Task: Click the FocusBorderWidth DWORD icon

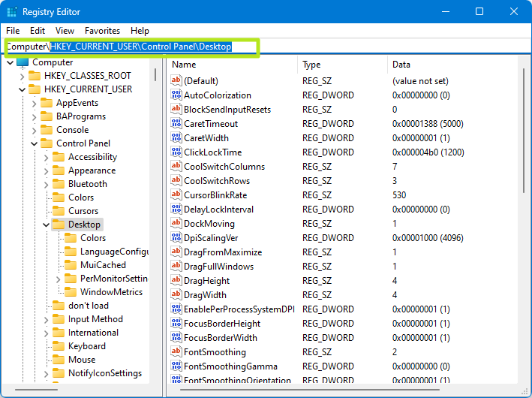Action: tap(176, 337)
